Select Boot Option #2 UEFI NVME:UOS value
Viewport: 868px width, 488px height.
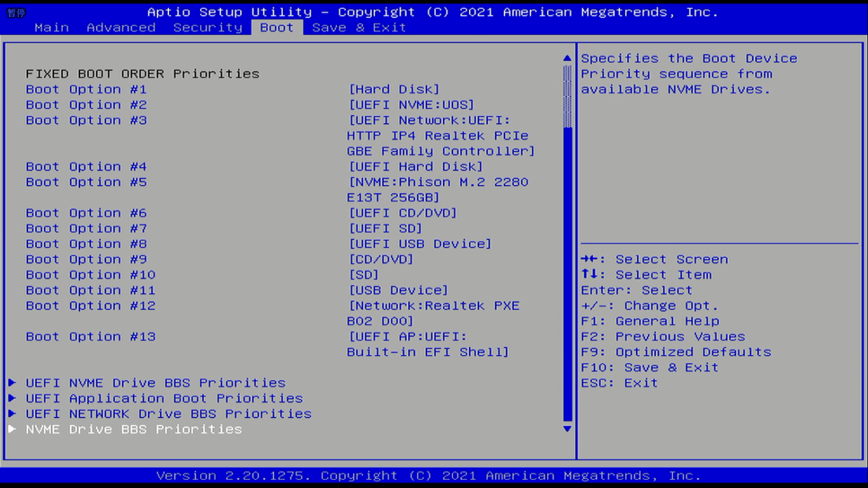click(x=411, y=105)
